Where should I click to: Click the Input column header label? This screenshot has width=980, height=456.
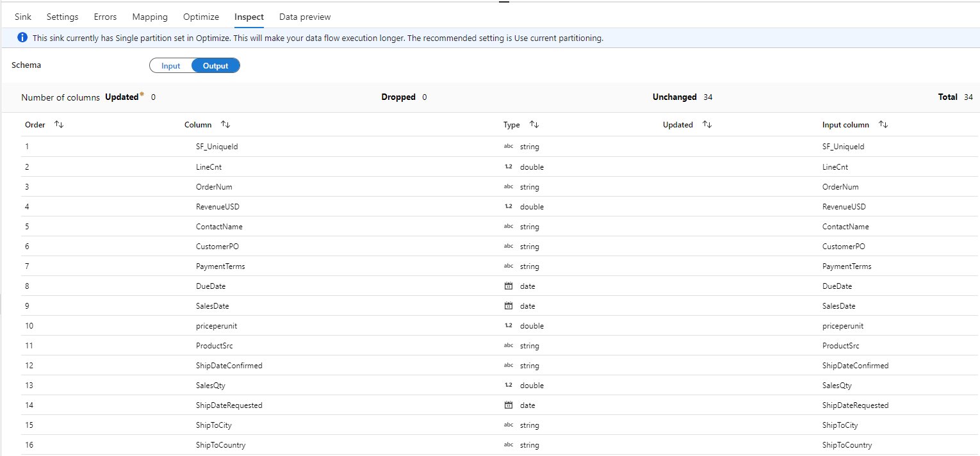(845, 125)
